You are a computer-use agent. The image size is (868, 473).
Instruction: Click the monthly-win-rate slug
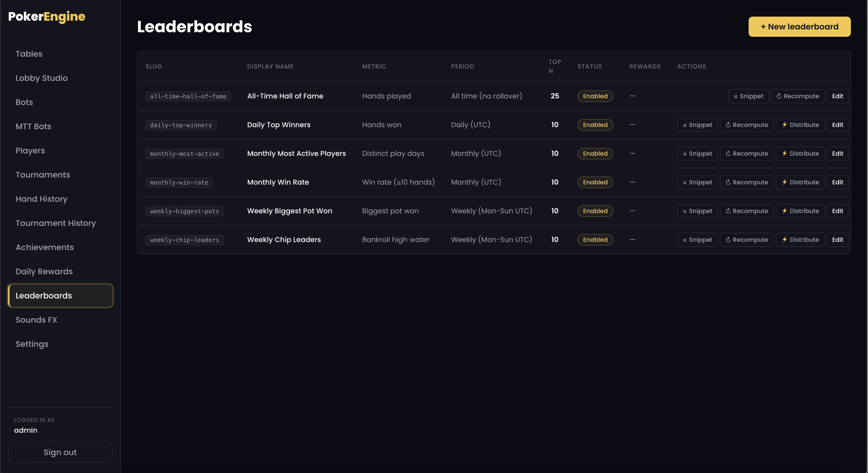point(179,183)
